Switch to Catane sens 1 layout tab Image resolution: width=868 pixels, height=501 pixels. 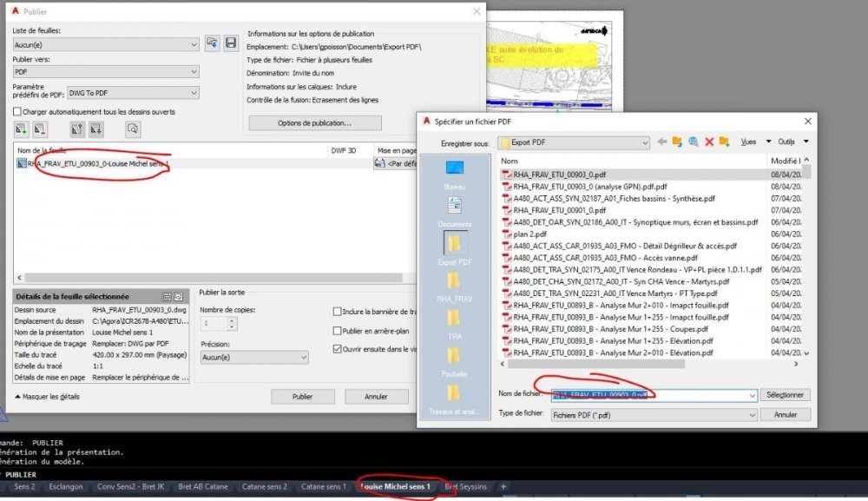click(x=323, y=486)
